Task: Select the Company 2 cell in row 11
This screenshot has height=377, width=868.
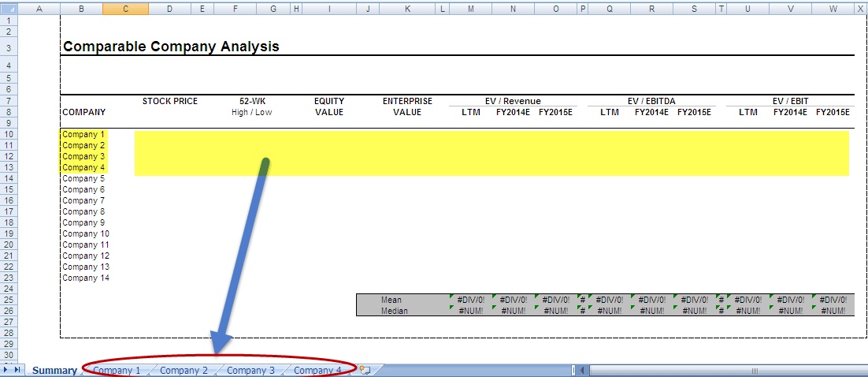Action: (x=84, y=145)
